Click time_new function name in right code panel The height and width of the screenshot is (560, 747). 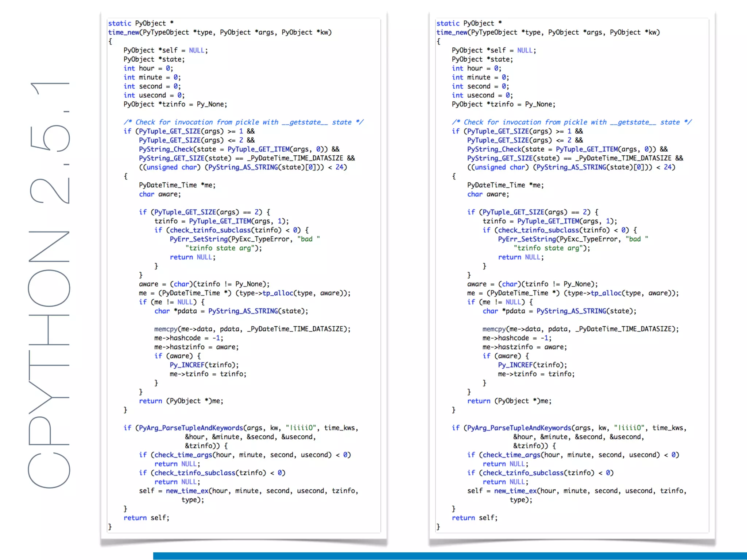[452, 32]
